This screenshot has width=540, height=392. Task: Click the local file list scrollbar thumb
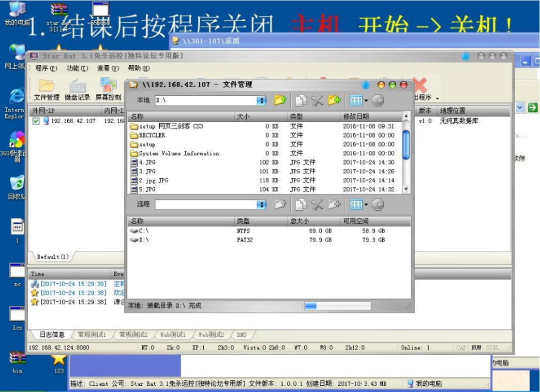pyautogui.click(x=406, y=145)
